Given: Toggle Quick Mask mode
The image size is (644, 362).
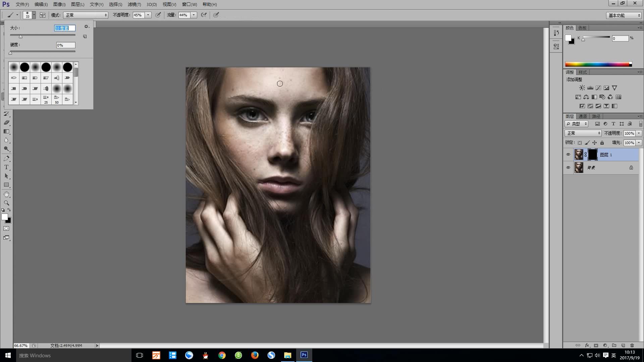Looking at the screenshot, I should click(6, 229).
